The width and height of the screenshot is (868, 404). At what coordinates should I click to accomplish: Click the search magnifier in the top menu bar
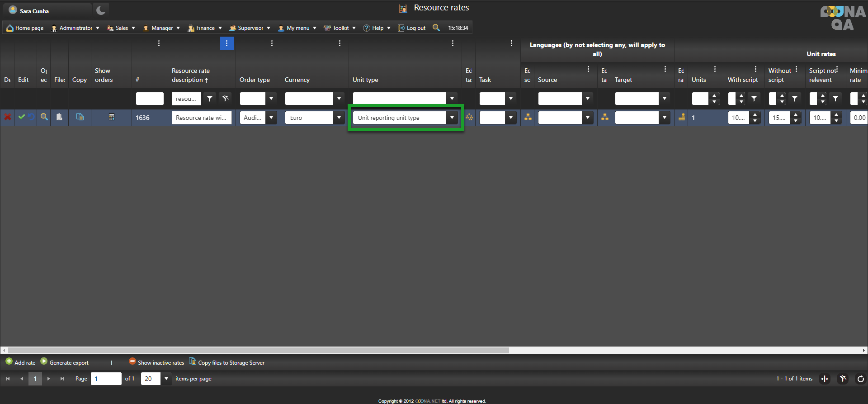436,28
